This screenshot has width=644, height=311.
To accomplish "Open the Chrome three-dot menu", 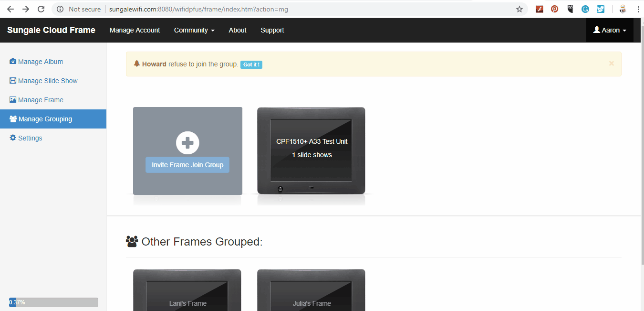I will click(638, 9).
